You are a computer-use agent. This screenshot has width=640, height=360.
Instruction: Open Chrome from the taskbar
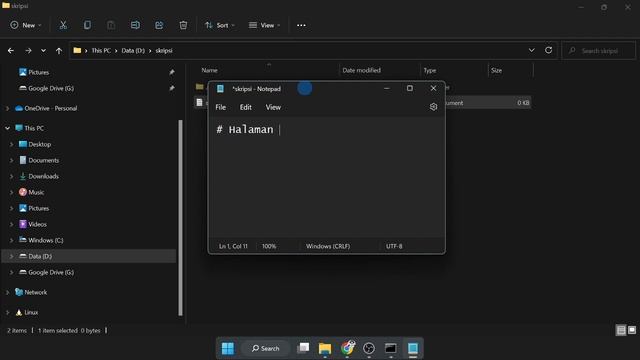(347, 348)
